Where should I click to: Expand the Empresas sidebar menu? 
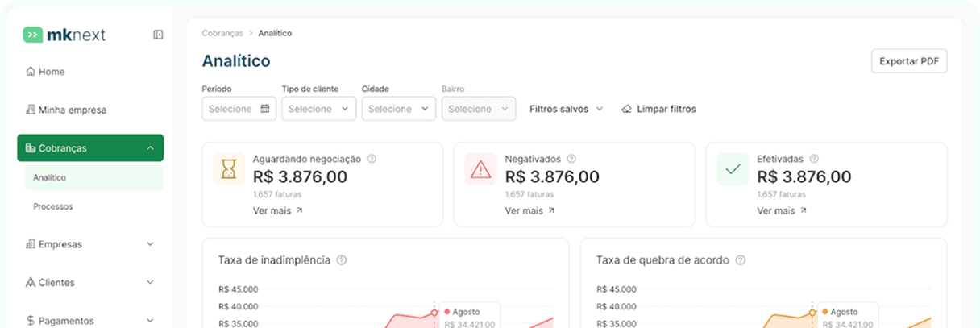click(150, 244)
